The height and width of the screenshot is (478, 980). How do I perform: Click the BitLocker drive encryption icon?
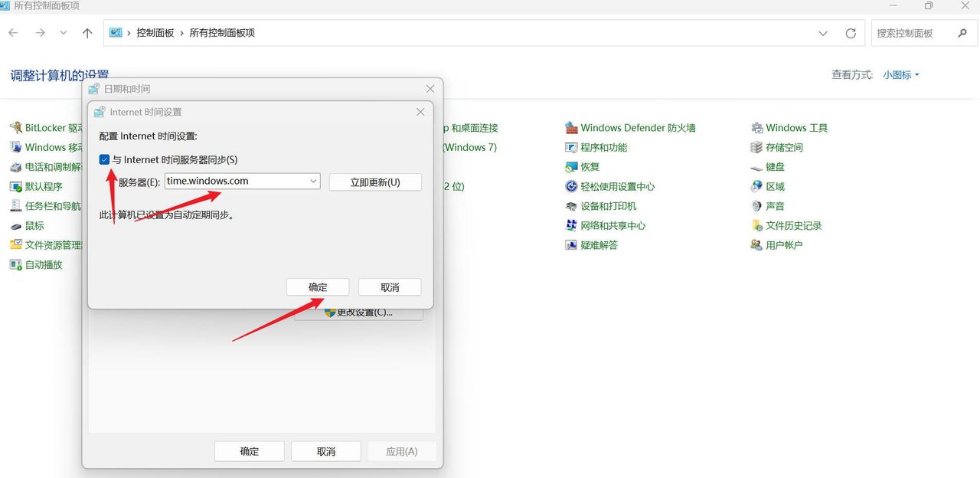pos(15,128)
